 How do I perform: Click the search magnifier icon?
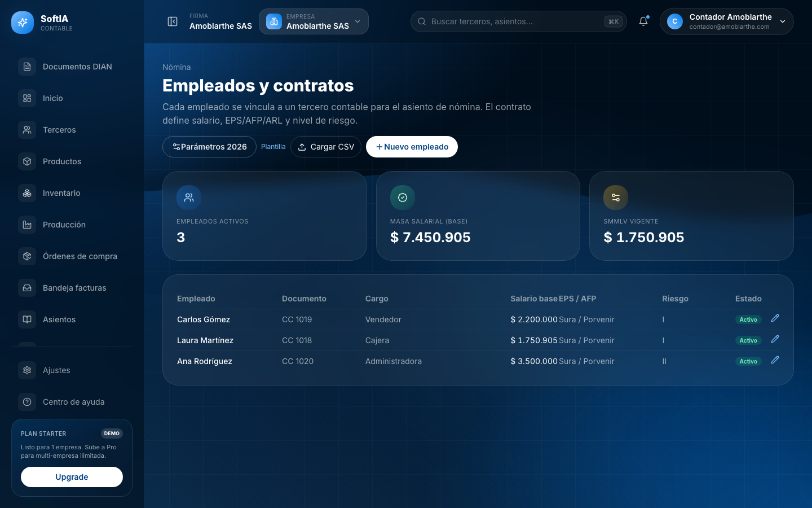pos(422,21)
